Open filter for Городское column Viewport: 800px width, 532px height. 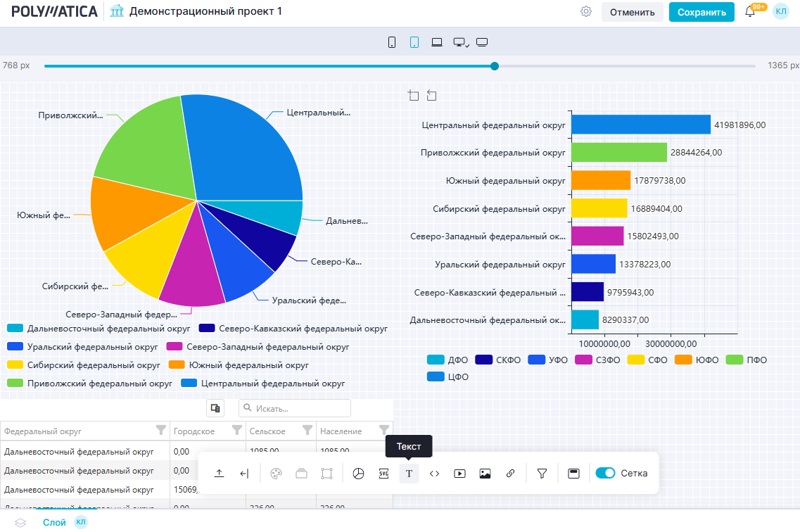click(237, 430)
